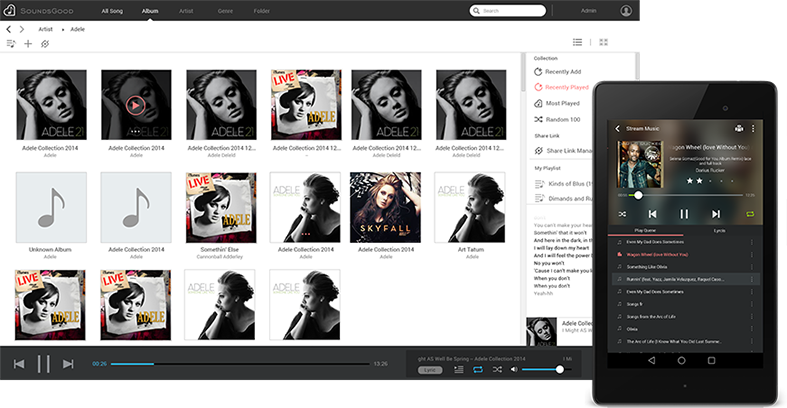787x408 pixels.
Task: Set the tablet song rating to five stars
Action: point(732,181)
